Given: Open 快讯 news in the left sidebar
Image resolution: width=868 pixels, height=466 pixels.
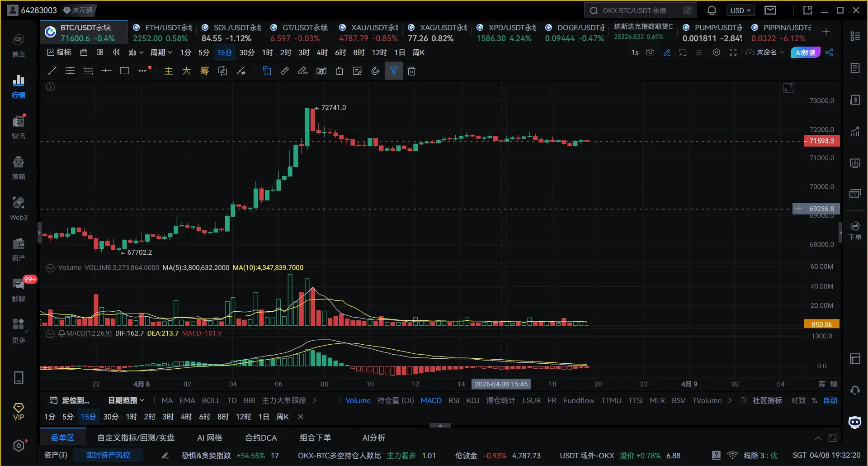Looking at the screenshot, I should click(x=19, y=127).
